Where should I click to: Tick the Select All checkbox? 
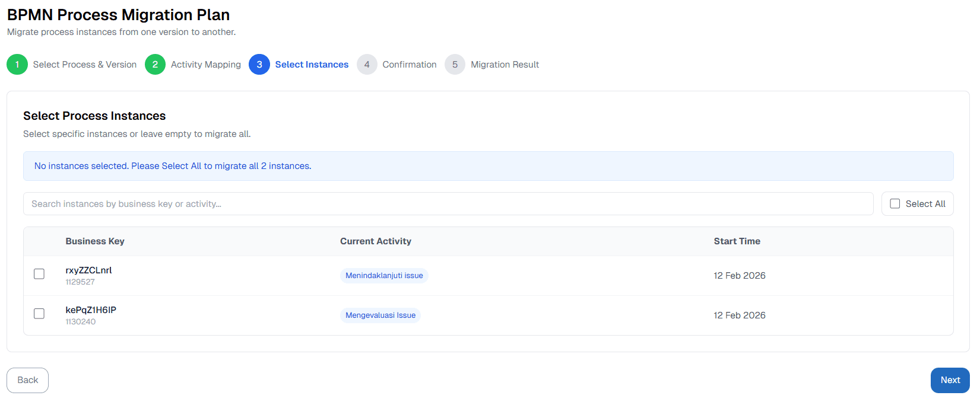click(895, 204)
